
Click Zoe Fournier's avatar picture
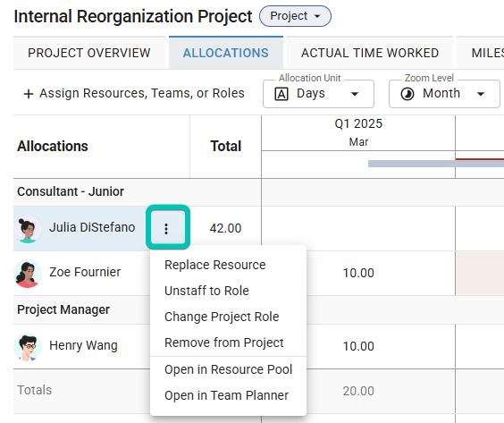(28, 274)
